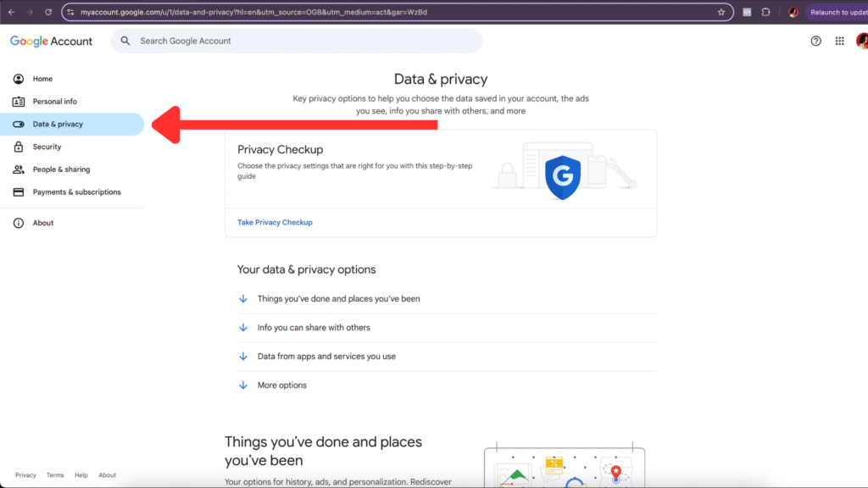Viewport: 868px width, 488px height.
Task: Open People & sharing section
Action: click(x=72, y=169)
